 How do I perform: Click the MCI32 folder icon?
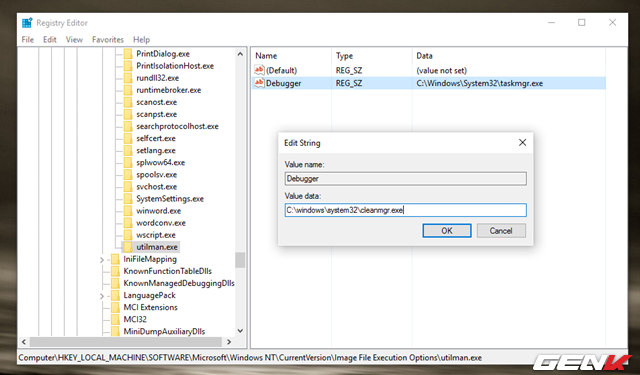tap(116, 319)
